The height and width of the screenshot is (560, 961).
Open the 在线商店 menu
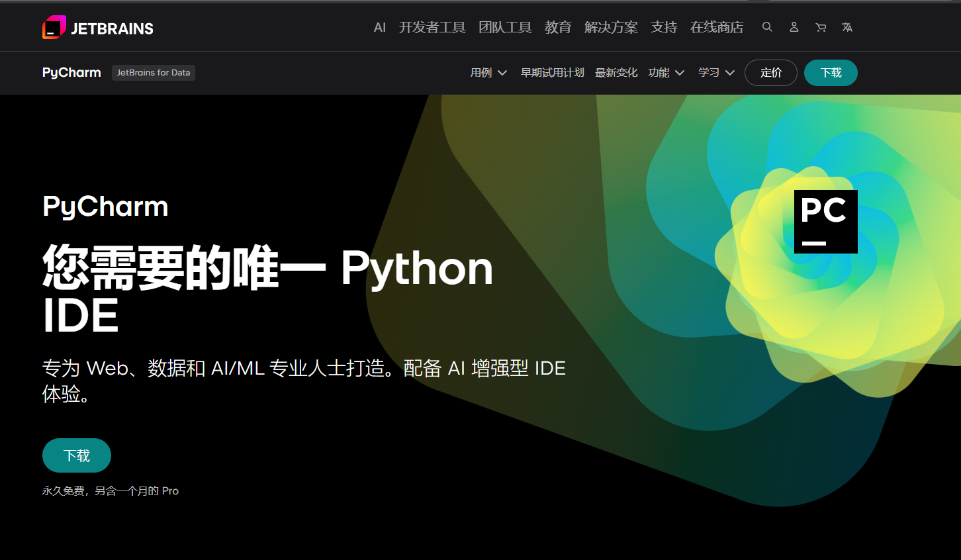[717, 27]
